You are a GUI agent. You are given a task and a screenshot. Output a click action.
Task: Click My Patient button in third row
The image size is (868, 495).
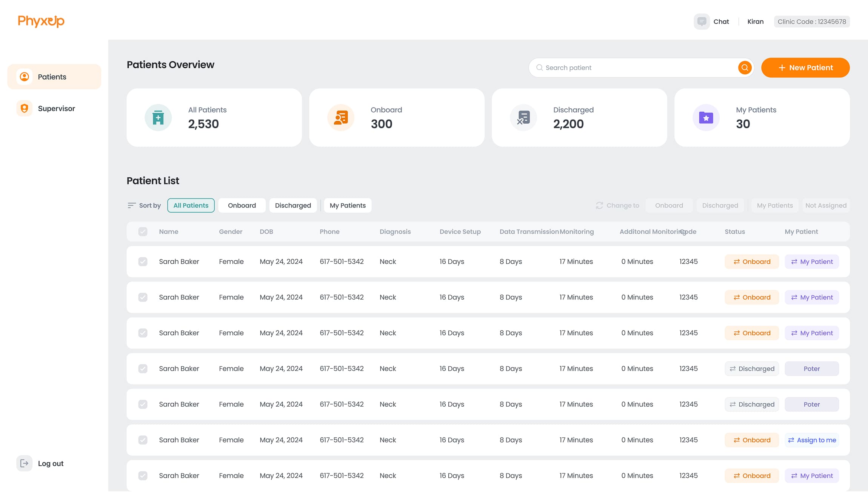pyautogui.click(x=812, y=333)
